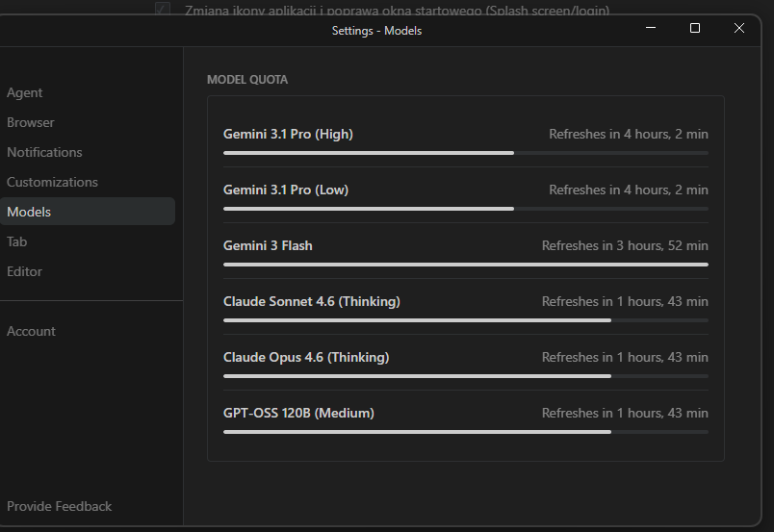Image resolution: width=774 pixels, height=532 pixels.
Task: Click the Claude Sonnet 4.6 (Thinking) label
Action: coord(312,301)
